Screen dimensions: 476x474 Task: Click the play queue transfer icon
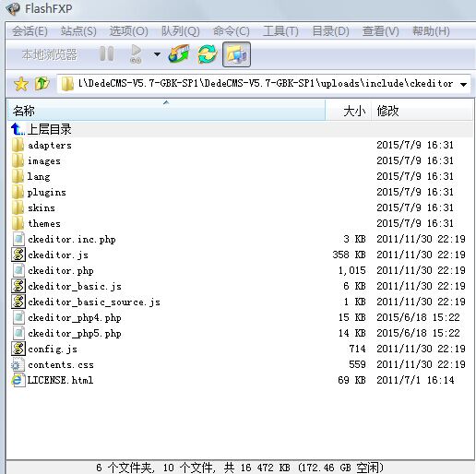[x=136, y=54]
